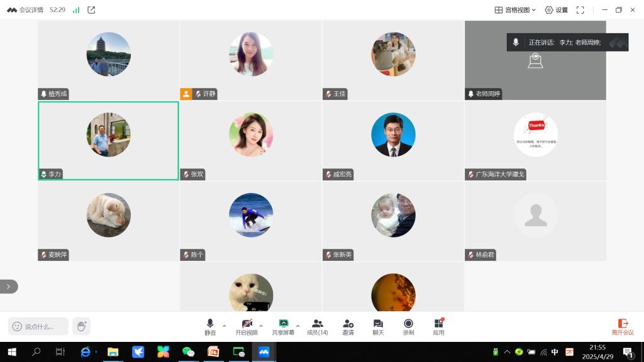Click the green network signal indicator
644x362 pixels.
click(x=76, y=10)
